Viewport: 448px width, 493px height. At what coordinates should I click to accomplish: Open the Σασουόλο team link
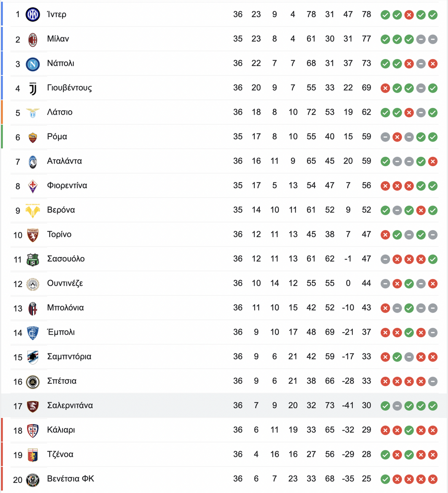[x=66, y=259]
